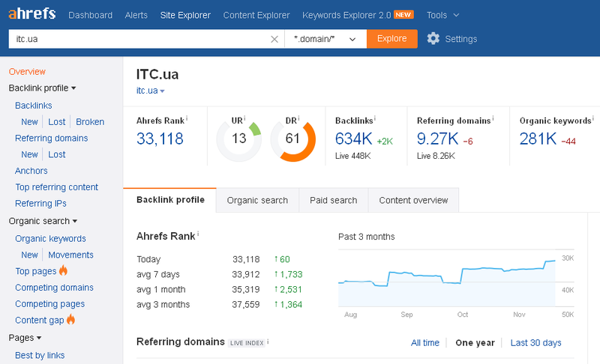
Task: Open Lost link under Referring domains
Action: (x=57, y=154)
